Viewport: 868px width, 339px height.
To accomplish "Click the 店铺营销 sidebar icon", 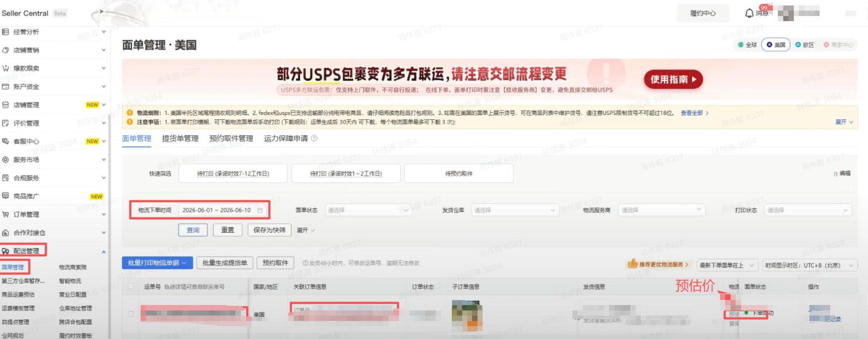I will 5,50.
